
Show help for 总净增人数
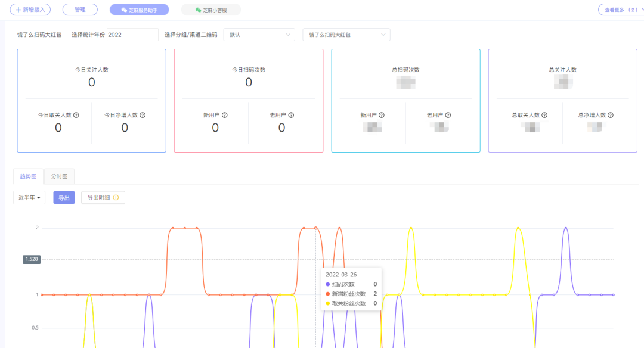(x=611, y=116)
